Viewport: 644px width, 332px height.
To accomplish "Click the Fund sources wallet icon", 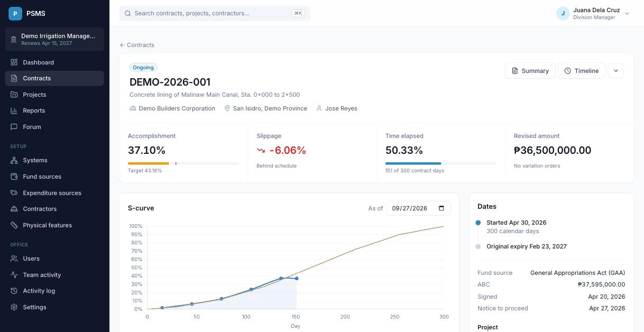I will [x=14, y=177].
